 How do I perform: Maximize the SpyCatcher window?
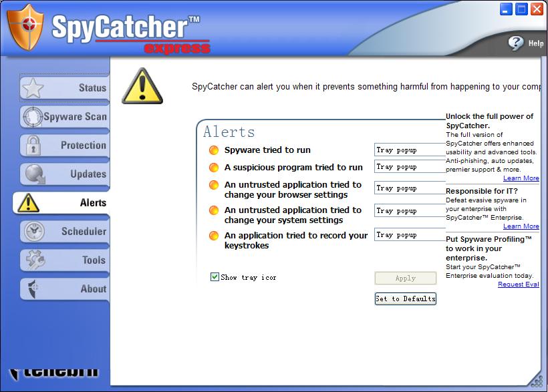click(x=521, y=9)
